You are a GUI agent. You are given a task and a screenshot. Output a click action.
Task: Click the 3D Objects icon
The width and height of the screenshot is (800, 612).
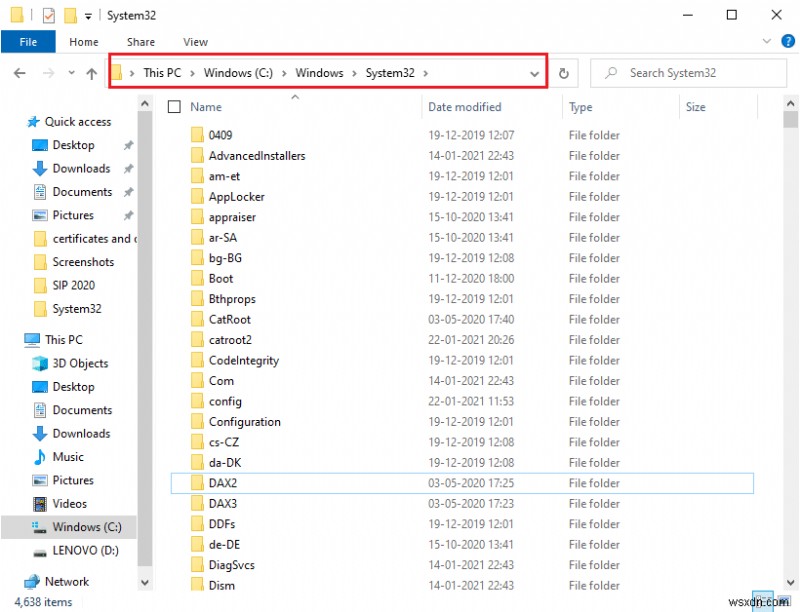[x=40, y=364]
